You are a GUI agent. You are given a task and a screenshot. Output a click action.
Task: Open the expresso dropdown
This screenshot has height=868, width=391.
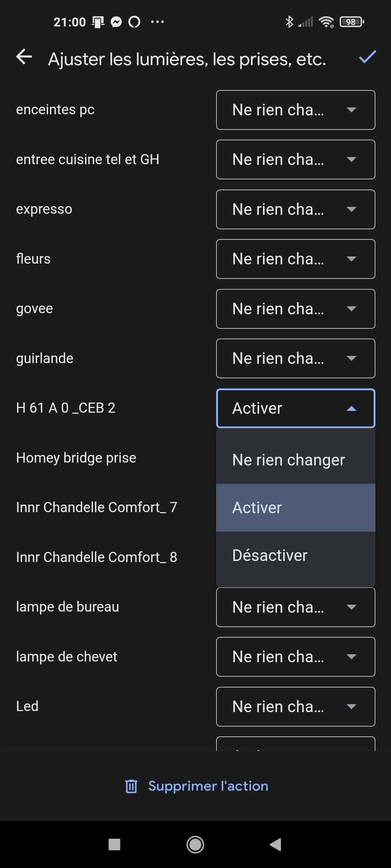point(296,209)
